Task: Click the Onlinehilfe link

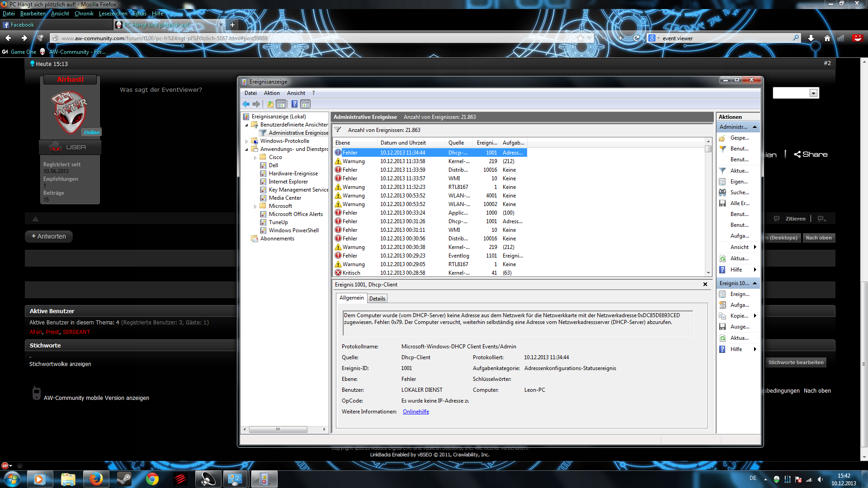Action: [x=415, y=412]
